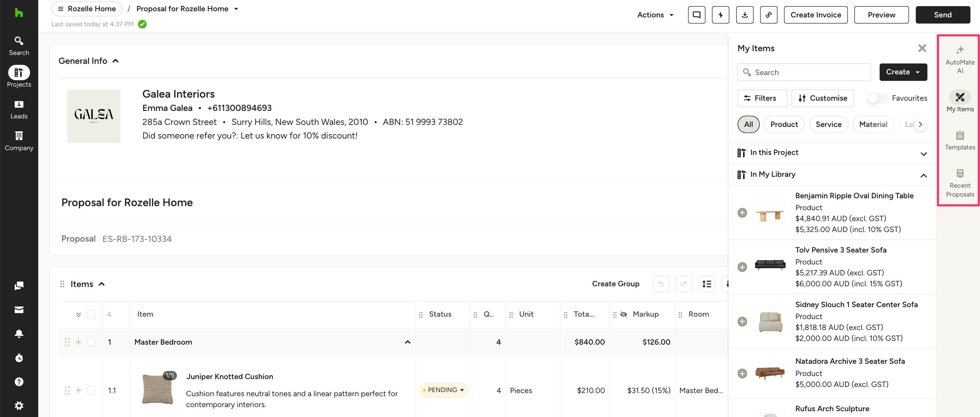Open Recent Proposals panel
Image resolution: width=980 pixels, height=417 pixels.
coord(960,183)
